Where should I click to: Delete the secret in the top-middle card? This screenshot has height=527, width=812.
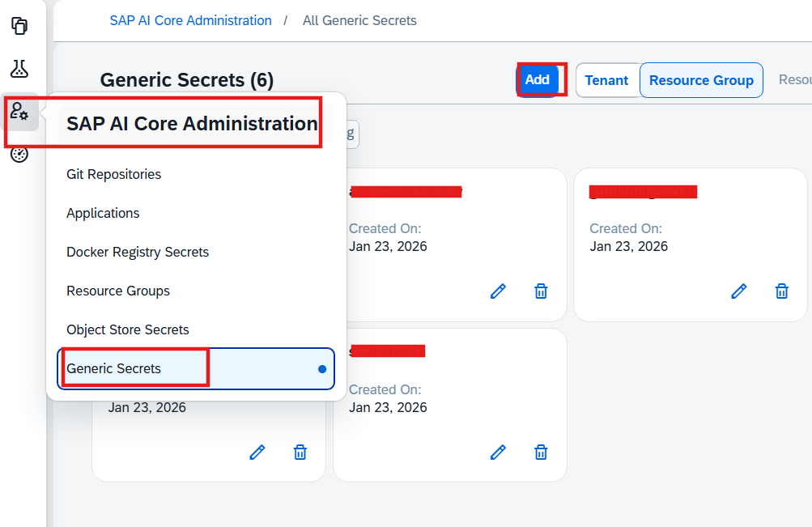541,291
